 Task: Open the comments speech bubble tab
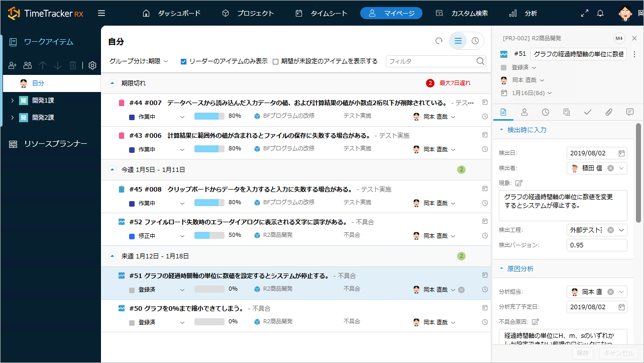(629, 112)
